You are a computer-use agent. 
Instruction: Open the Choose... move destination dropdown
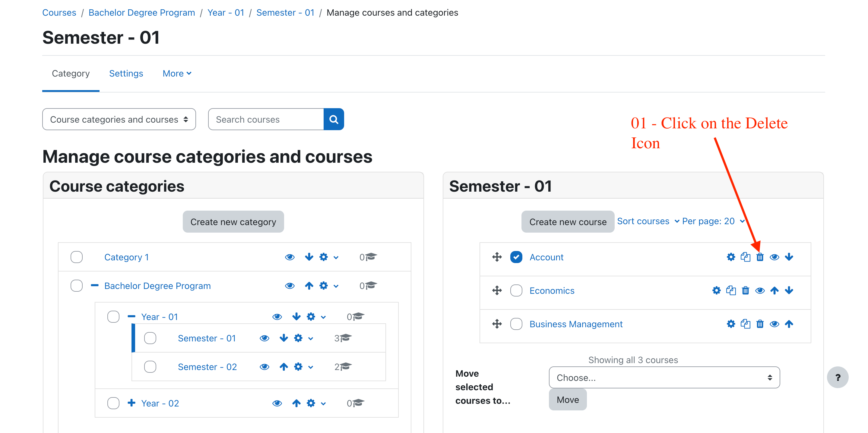(664, 378)
